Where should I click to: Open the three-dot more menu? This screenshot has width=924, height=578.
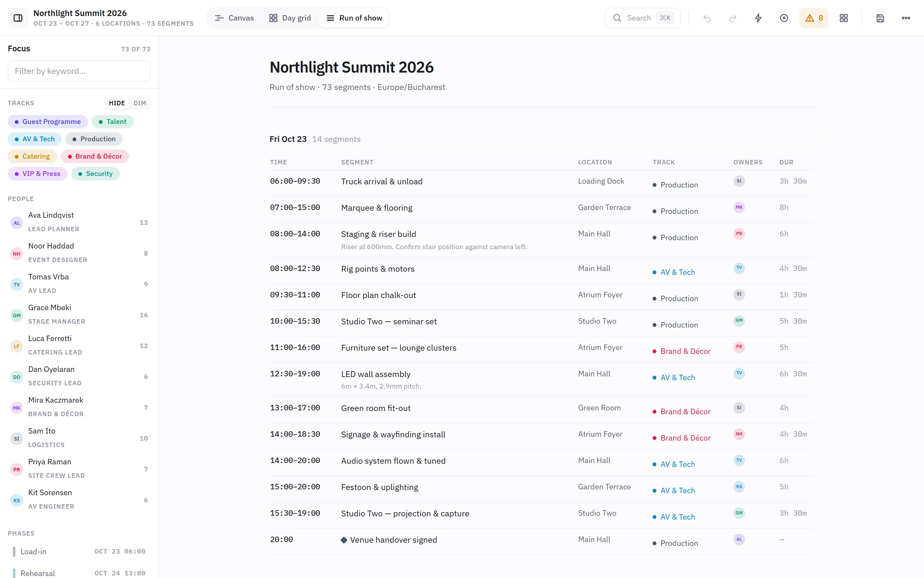tap(906, 18)
